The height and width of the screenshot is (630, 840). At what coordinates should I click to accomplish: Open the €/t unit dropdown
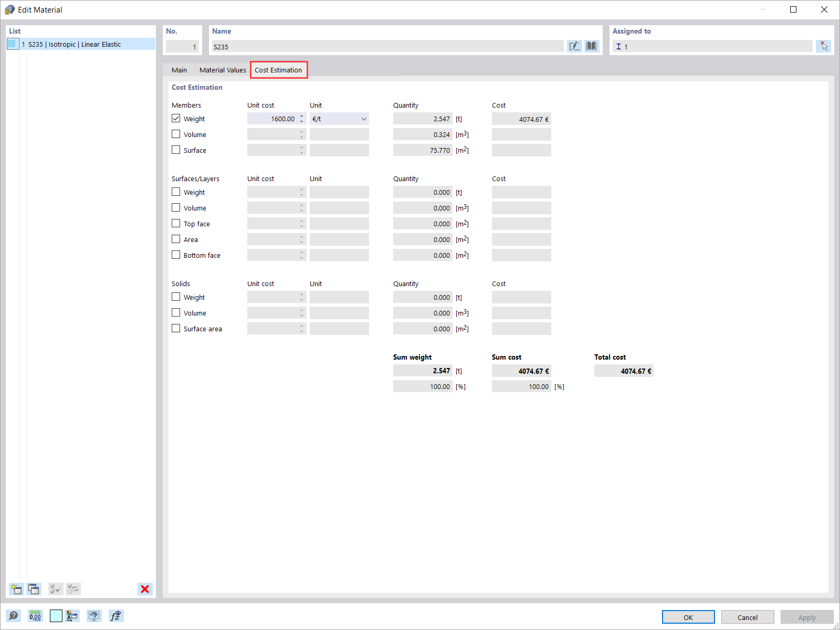(364, 119)
